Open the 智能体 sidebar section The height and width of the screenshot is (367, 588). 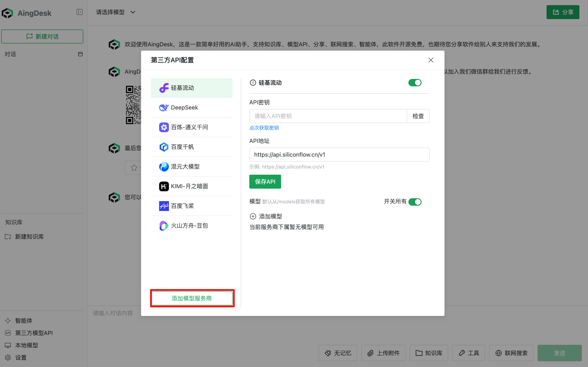pos(24,320)
